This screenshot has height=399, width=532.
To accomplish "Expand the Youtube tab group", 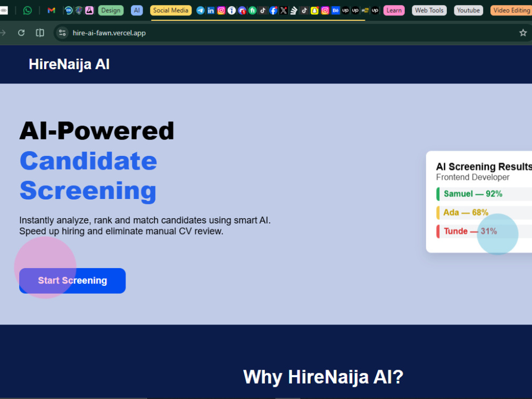I will pyautogui.click(x=468, y=11).
